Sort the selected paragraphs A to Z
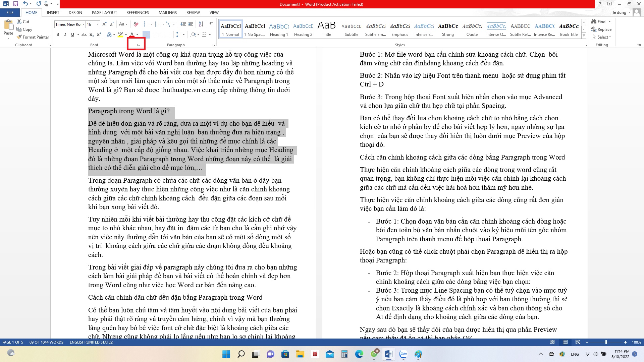644x362 pixels. (x=201, y=24)
